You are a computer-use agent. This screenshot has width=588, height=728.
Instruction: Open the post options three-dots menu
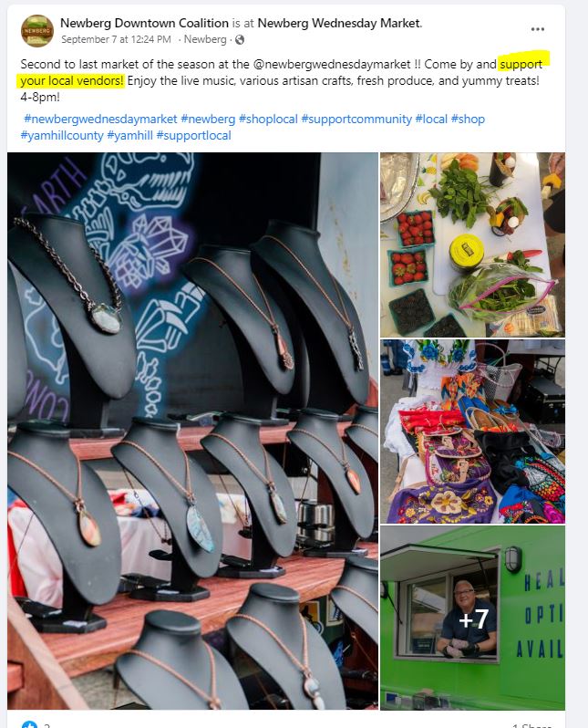(538, 29)
